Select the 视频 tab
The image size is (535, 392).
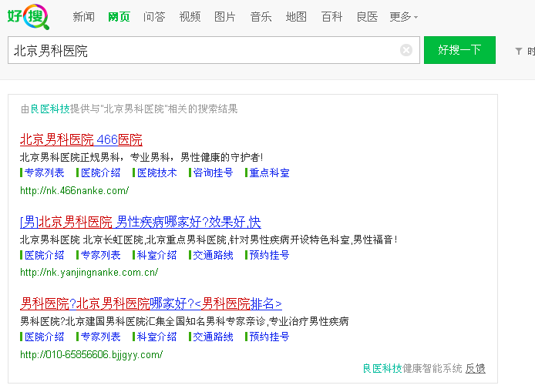click(x=190, y=17)
